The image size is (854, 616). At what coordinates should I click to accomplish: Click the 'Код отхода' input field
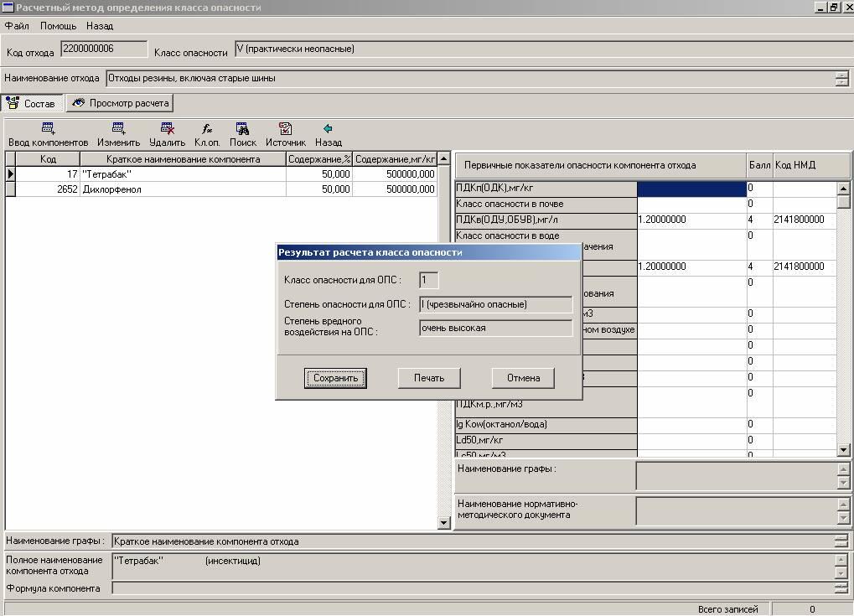pyautogui.click(x=104, y=49)
